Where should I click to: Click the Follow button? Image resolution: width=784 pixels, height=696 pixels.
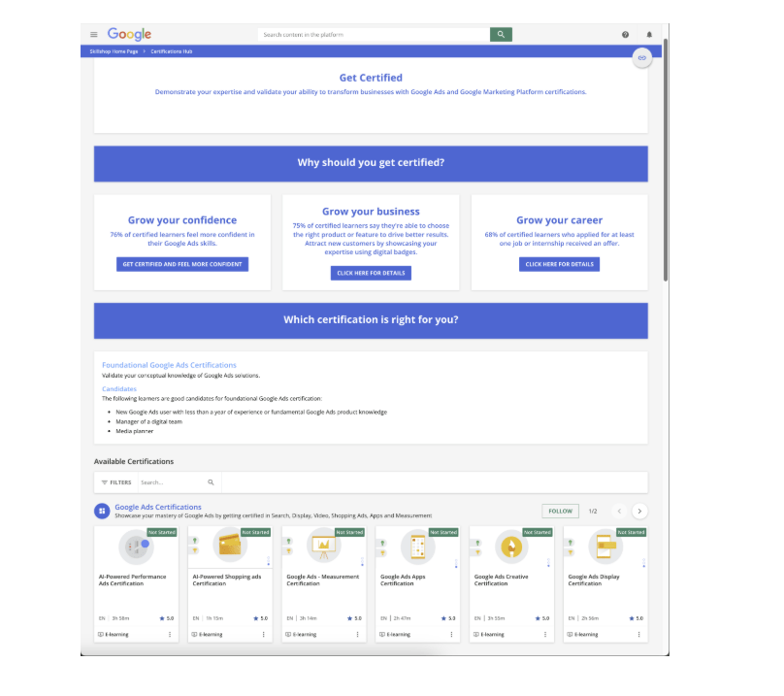click(x=560, y=511)
